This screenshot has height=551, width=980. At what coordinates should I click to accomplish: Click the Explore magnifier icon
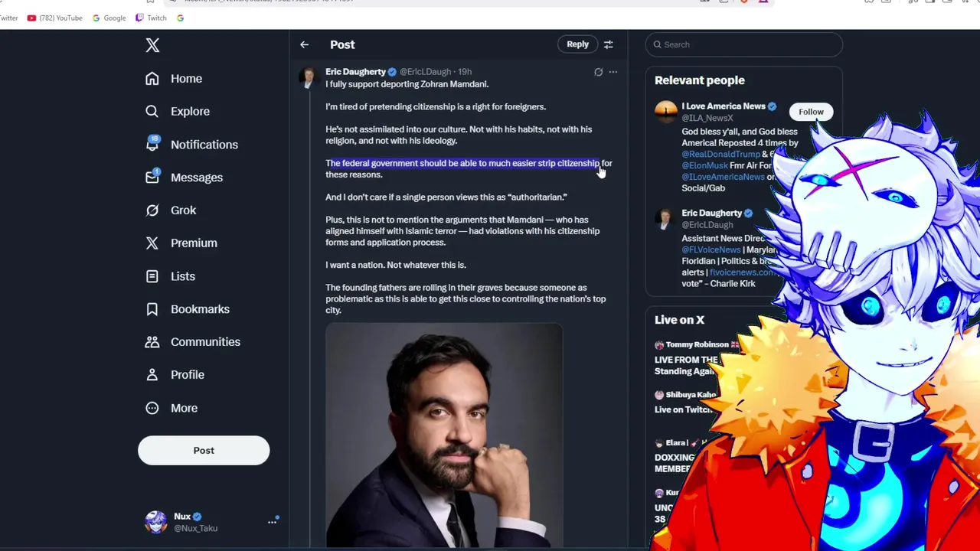152,112
